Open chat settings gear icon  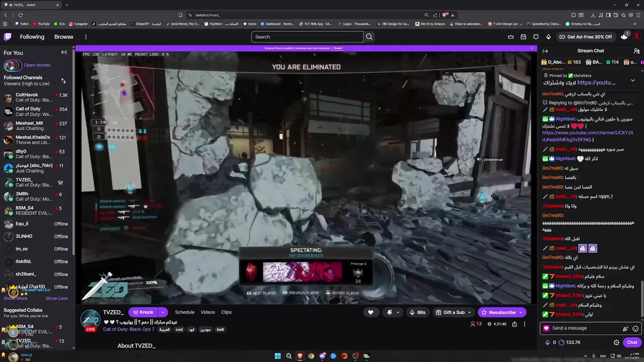(x=616, y=342)
